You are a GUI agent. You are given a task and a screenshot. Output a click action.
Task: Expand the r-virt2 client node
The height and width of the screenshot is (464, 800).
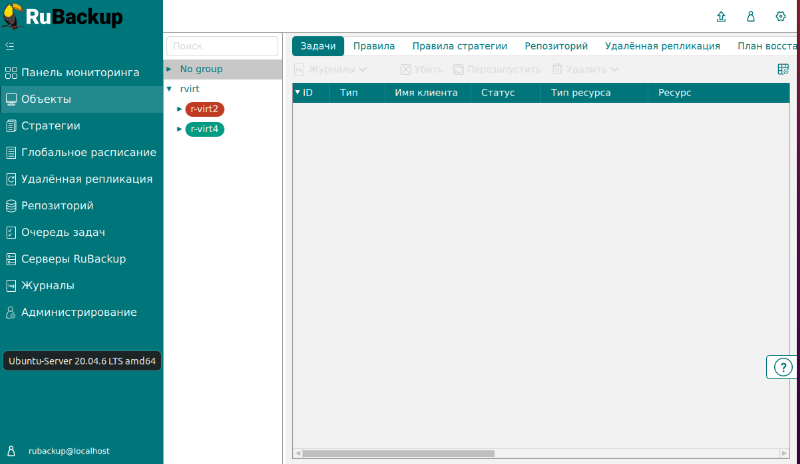[179, 109]
